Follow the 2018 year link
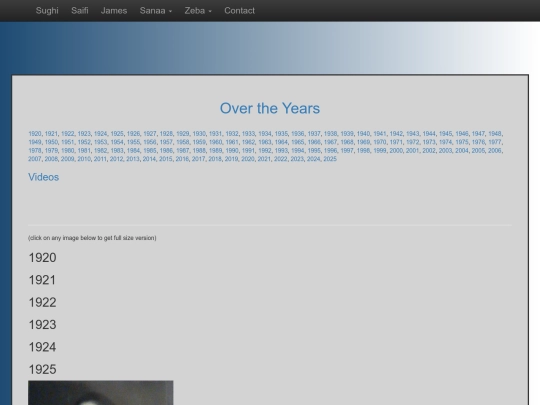540x405 pixels. pyautogui.click(x=215, y=159)
